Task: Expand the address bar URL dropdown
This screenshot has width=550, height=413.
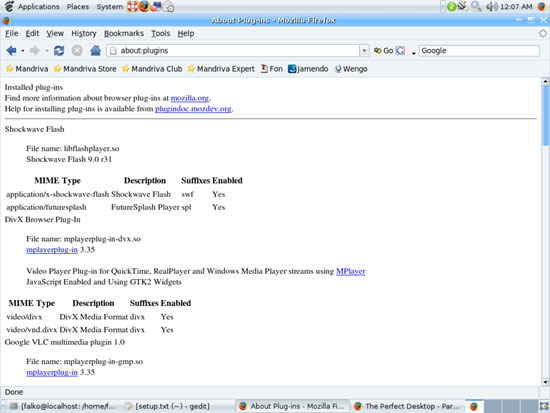Action: tap(364, 51)
